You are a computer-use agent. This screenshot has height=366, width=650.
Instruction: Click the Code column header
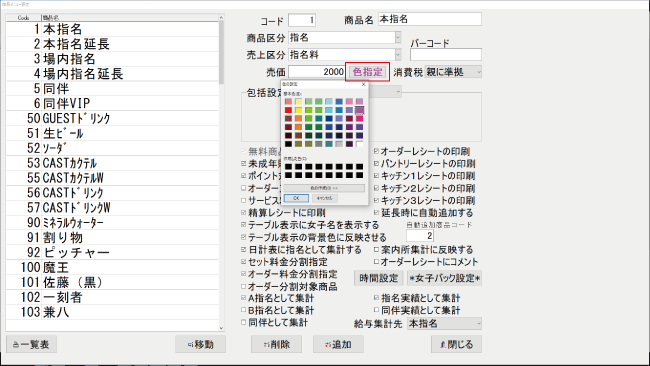tap(24, 18)
